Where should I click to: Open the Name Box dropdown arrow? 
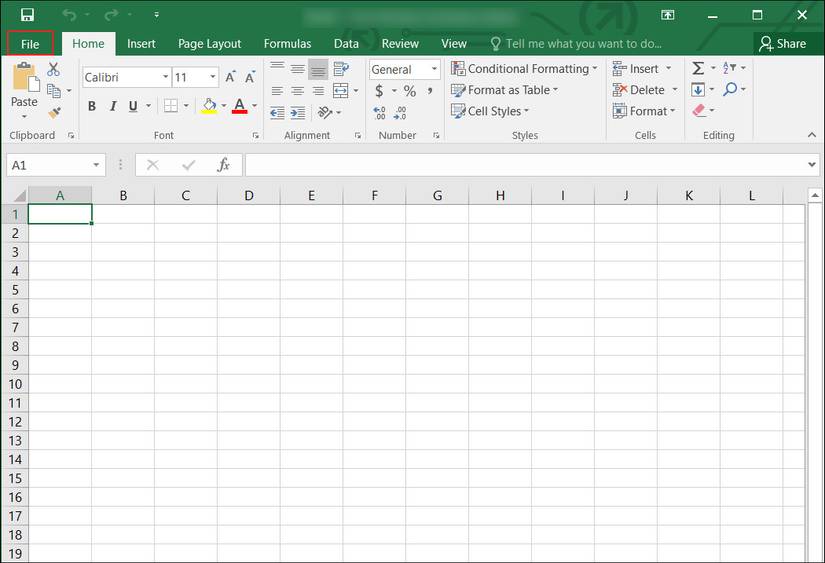tap(96, 165)
